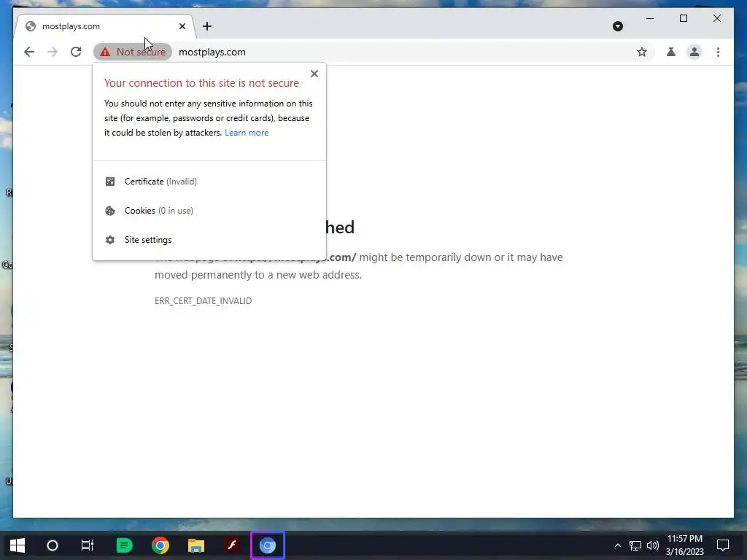Click the Not secure warning chip
Image resolution: width=747 pixels, height=560 pixels.
(x=133, y=52)
